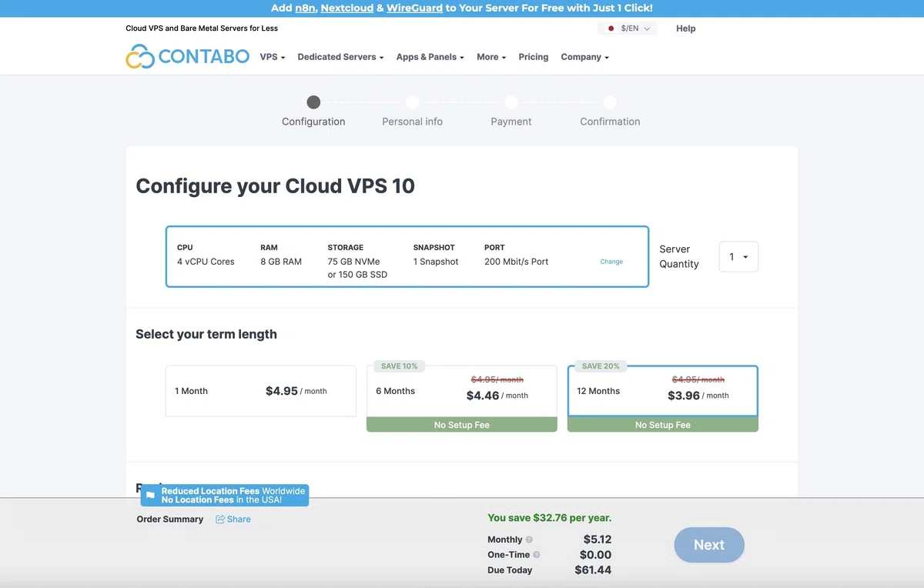Click the 'Select your term length' heading
The width and height of the screenshot is (924, 588).
tap(206, 334)
